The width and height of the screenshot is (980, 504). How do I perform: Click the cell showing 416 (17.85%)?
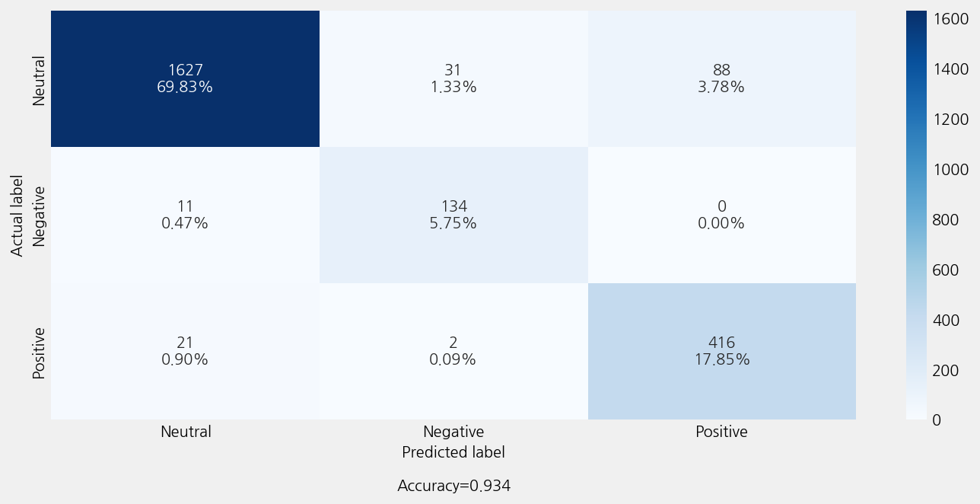tap(721, 351)
